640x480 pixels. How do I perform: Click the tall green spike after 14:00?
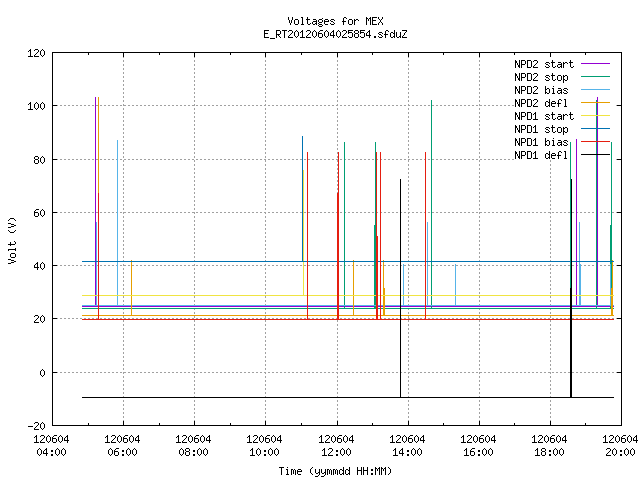click(x=431, y=204)
